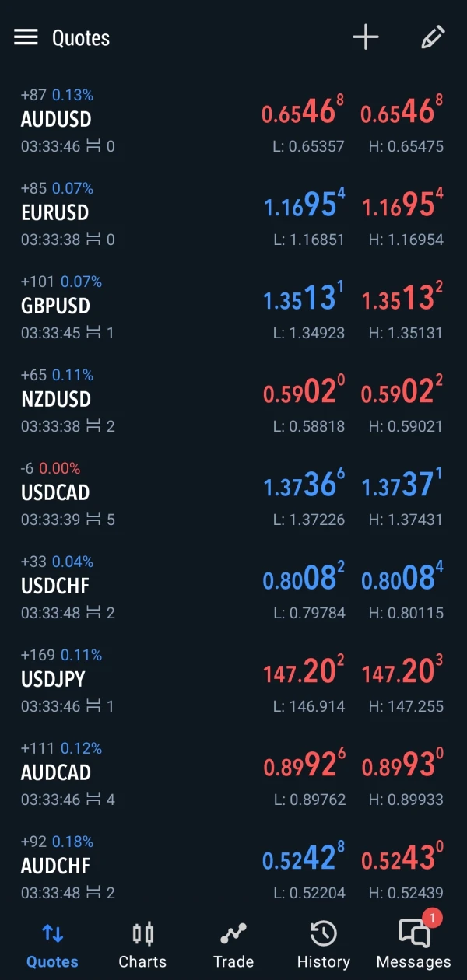Switch to the Charts tab label
This screenshot has height=980, width=467.
click(x=142, y=962)
